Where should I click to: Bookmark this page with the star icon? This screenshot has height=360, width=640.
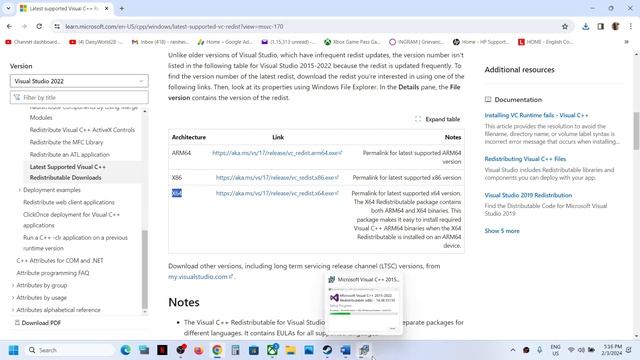click(565, 27)
